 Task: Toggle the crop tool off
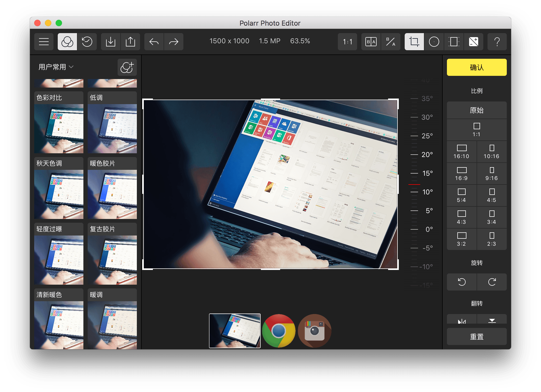coord(414,42)
